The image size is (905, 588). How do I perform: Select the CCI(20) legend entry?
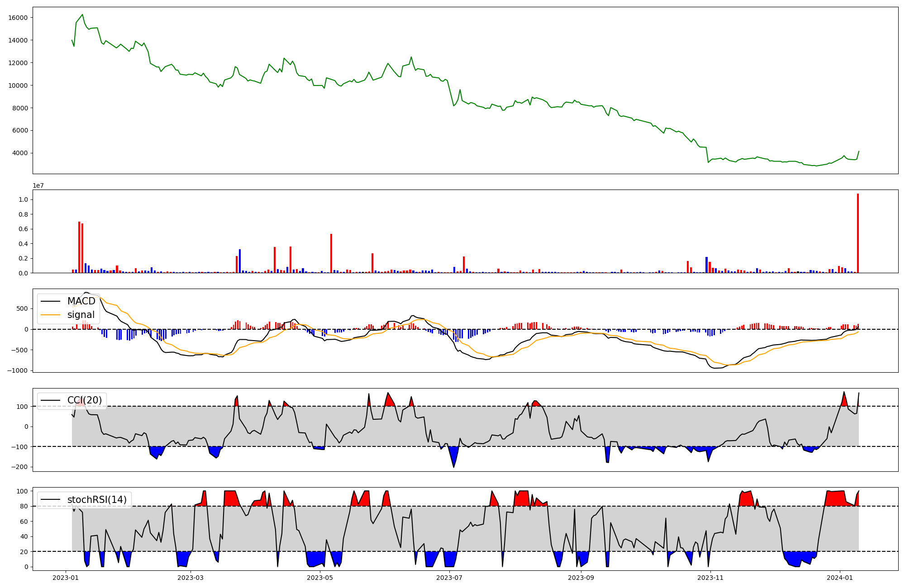(85, 400)
